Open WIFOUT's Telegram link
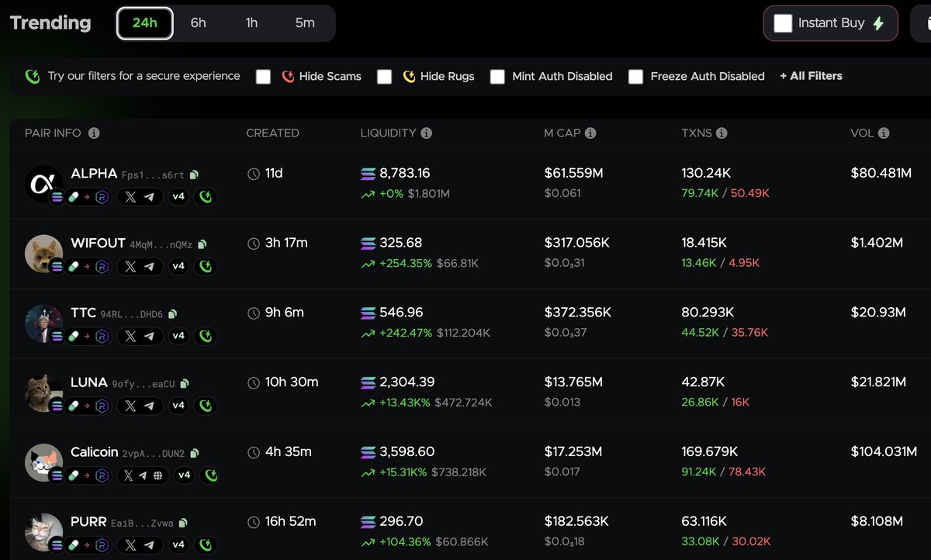The width and height of the screenshot is (931, 560). click(149, 267)
